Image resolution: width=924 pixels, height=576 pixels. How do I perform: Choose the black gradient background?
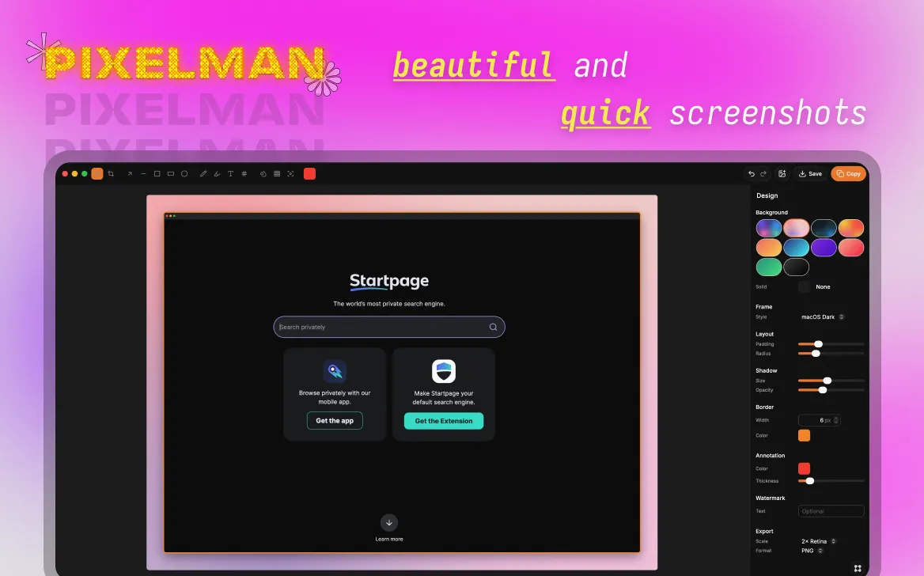coord(796,267)
